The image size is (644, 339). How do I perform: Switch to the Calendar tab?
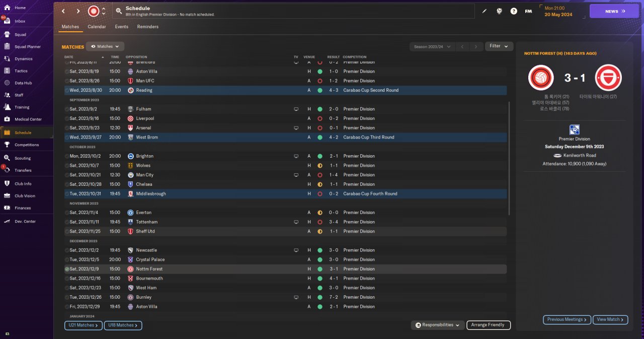pyautogui.click(x=97, y=27)
